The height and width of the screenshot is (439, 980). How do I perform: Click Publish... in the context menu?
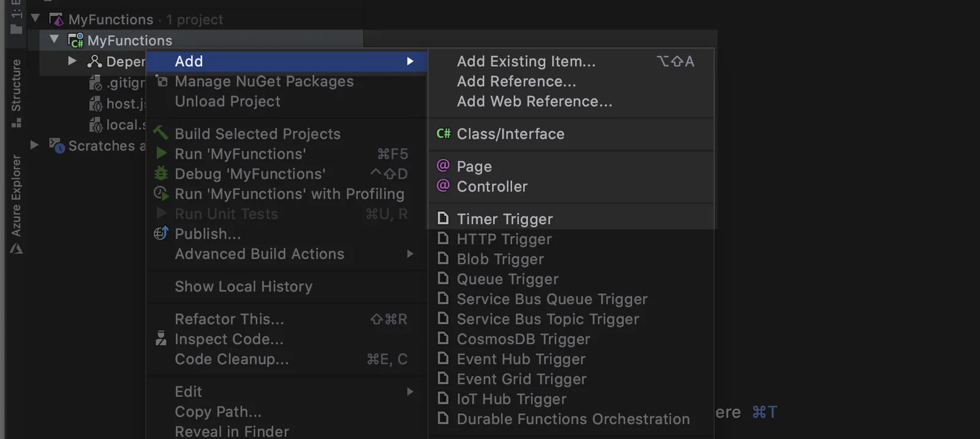(x=287, y=234)
